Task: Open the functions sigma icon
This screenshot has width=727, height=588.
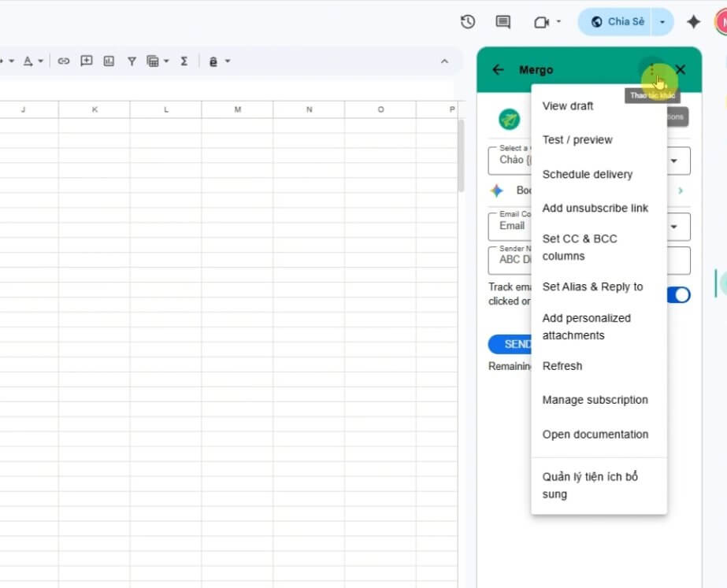Action: [184, 61]
